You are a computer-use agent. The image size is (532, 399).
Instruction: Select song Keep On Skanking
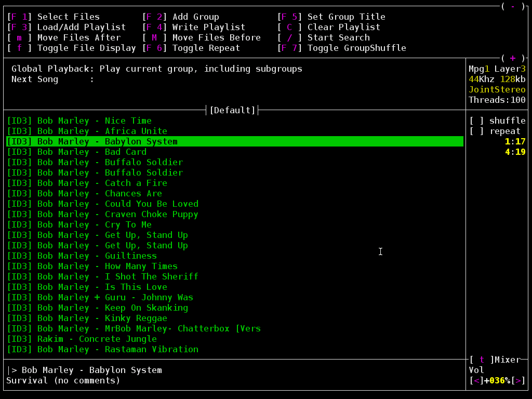[x=235, y=308]
